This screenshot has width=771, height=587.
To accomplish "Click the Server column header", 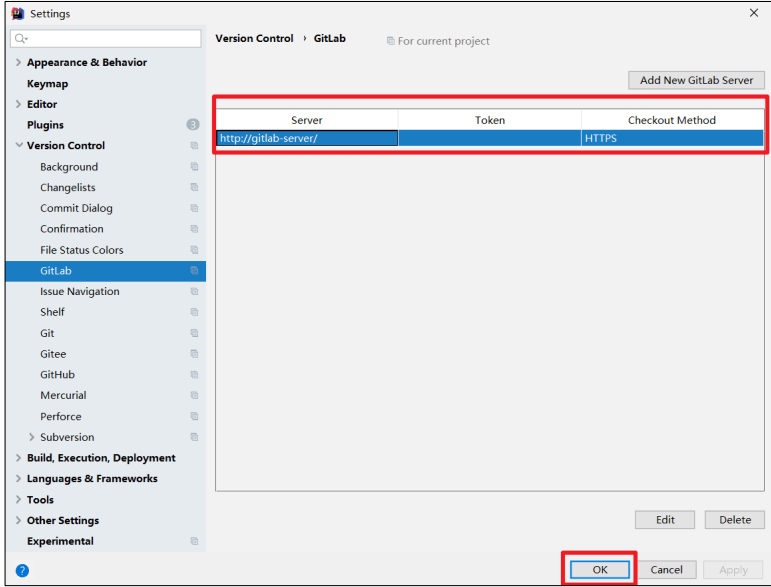I will (307, 120).
